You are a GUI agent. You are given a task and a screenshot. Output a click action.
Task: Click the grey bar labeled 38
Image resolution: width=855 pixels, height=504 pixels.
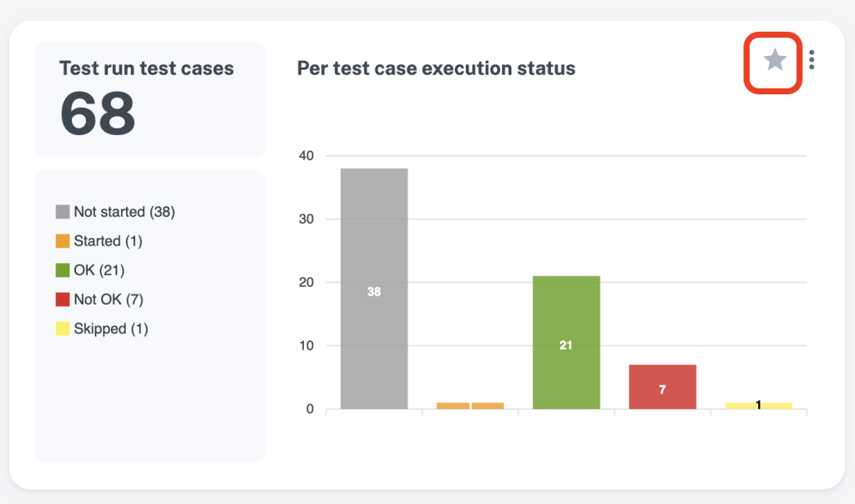pyautogui.click(x=374, y=289)
